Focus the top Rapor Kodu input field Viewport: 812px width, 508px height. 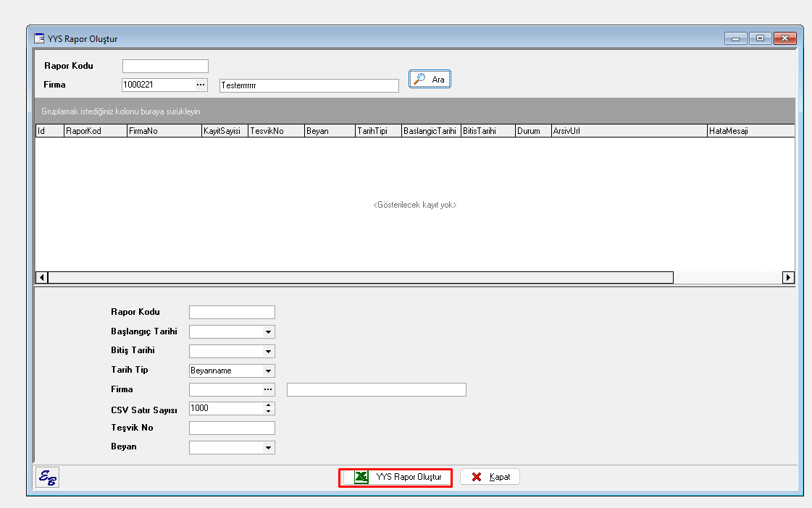pyautogui.click(x=165, y=67)
